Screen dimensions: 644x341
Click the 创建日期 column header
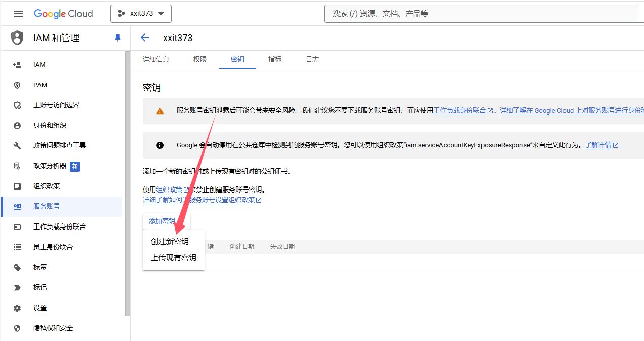pyautogui.click(x=242, y=247)
